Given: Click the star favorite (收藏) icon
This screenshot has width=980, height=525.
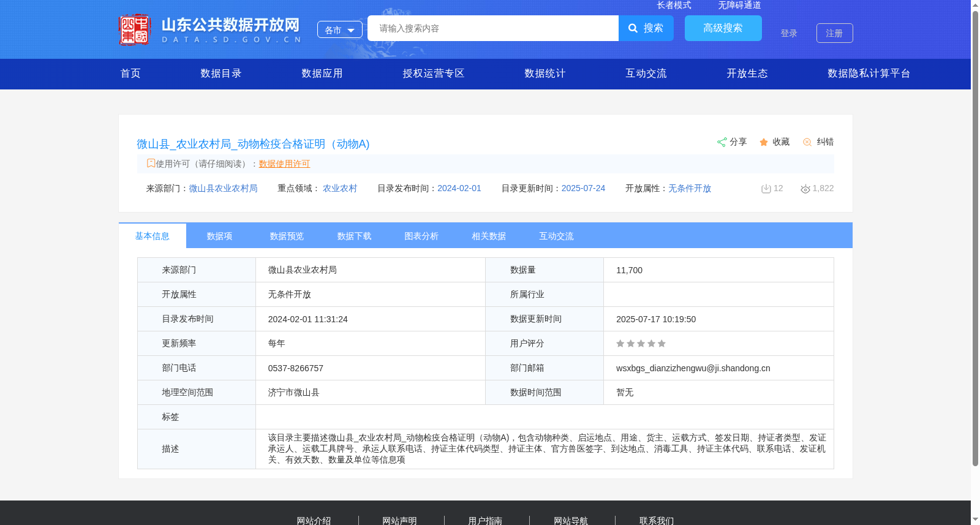Looking at the screenshot, I should (x=764, y=142).
